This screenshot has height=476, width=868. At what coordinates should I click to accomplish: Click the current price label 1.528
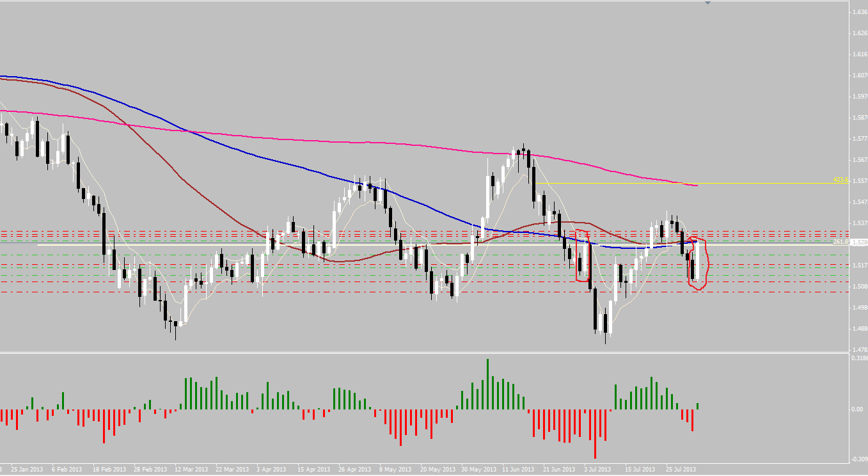[x=860, y=242]
